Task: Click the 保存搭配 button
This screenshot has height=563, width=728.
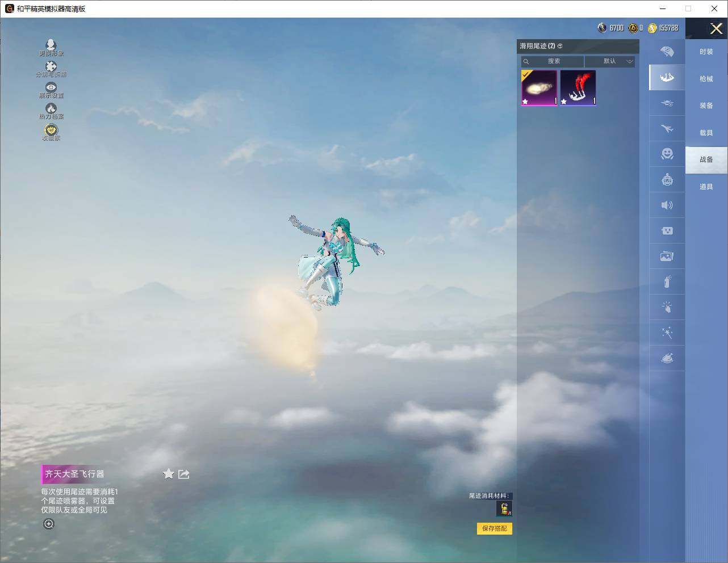Action: click(x=495, y=528)
